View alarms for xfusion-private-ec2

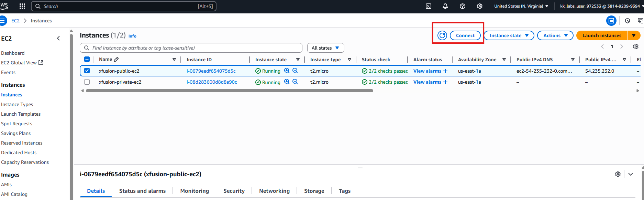(431, 82)
